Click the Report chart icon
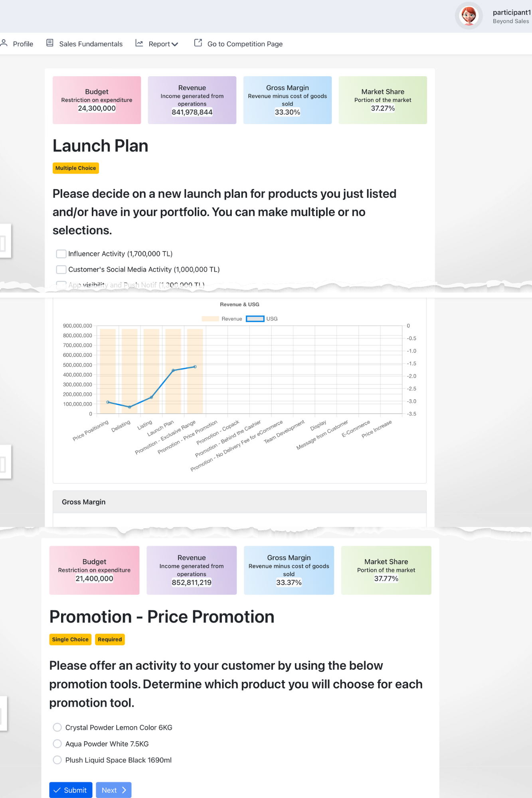This screenshot has height=798, width=532. [x=139, y=43]
